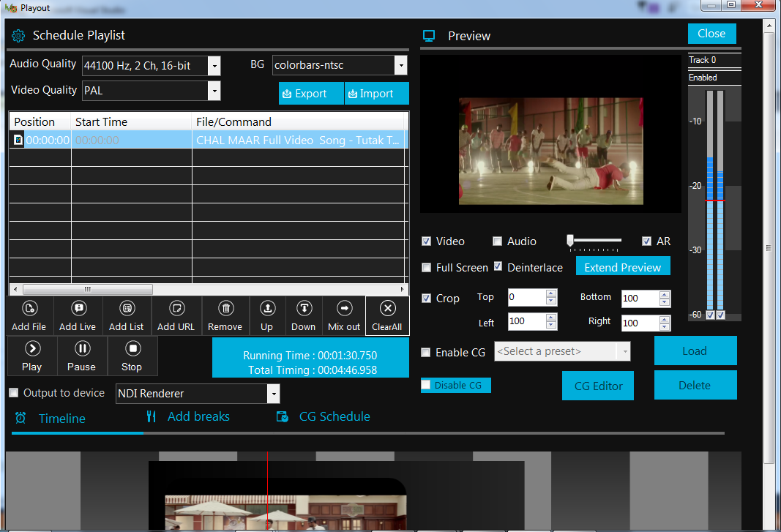The height and width of the screenshot is (532, 781).
Task: Click the Position column header
Action: click(40, 121)
